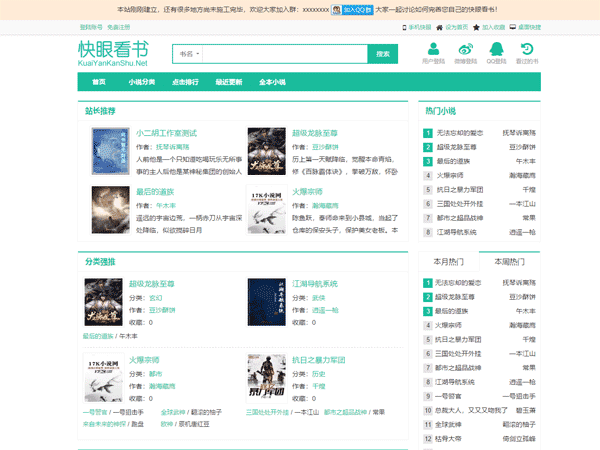Image resolution: width=600 pixels, height=450 pixels.
Task: Click the 免费注册 register link
Action: 120,27
